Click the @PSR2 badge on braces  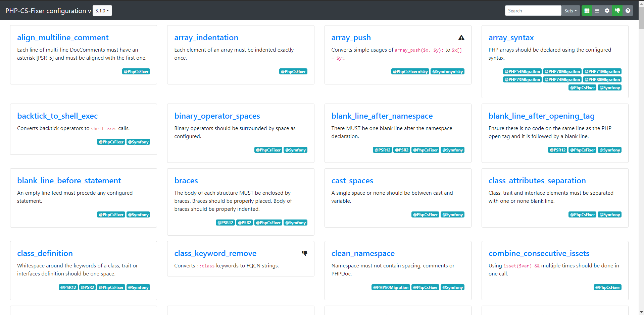(x=245, y=223)
